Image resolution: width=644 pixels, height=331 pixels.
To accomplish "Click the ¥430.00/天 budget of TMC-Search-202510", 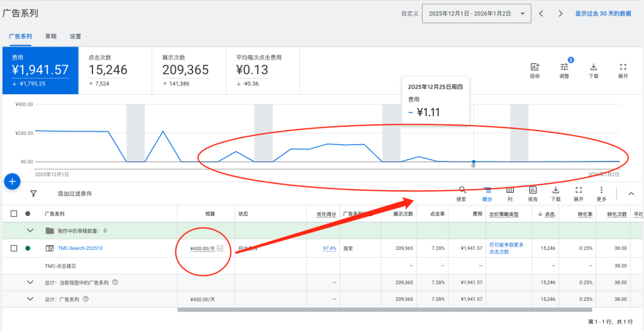I will [x=203, y=248].
